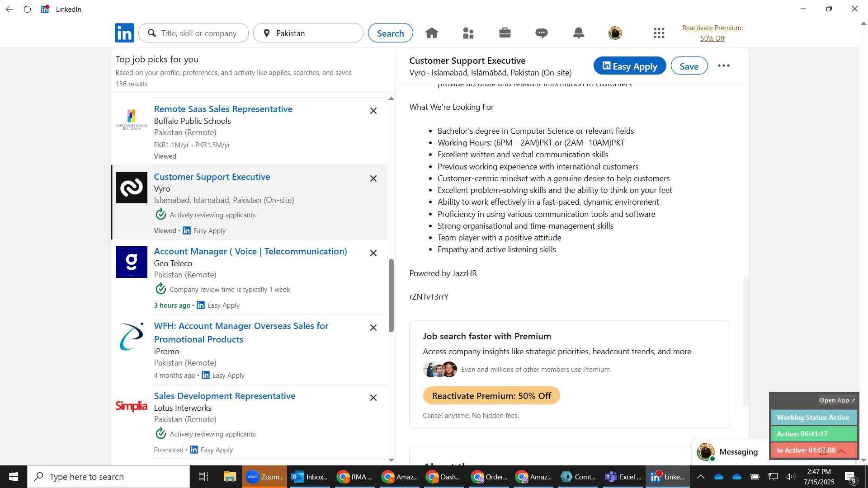Viewport: 868px width, 488px height.
Task: Switch to Teams Excel taskbar app
Action: point(623,477)
